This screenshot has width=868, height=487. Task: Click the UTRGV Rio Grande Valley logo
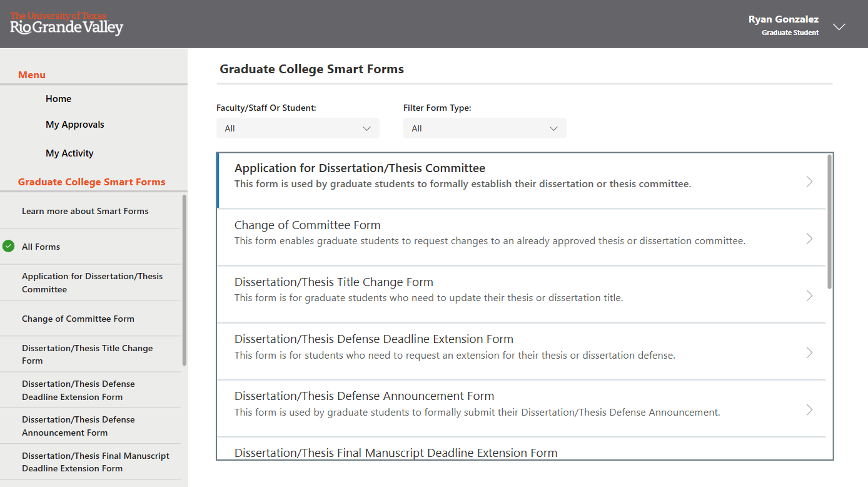click(65, 24)
